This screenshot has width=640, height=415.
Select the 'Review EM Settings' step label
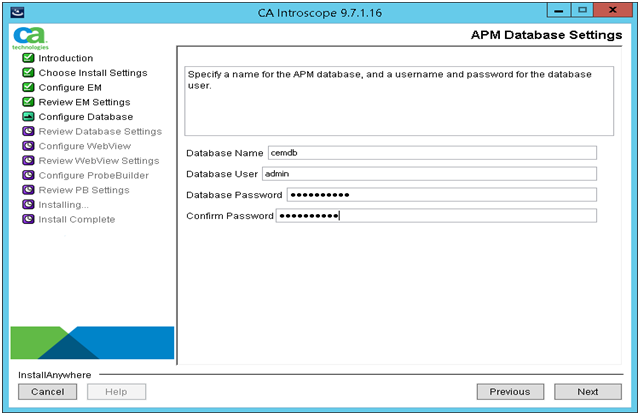[x=84, y=102]
